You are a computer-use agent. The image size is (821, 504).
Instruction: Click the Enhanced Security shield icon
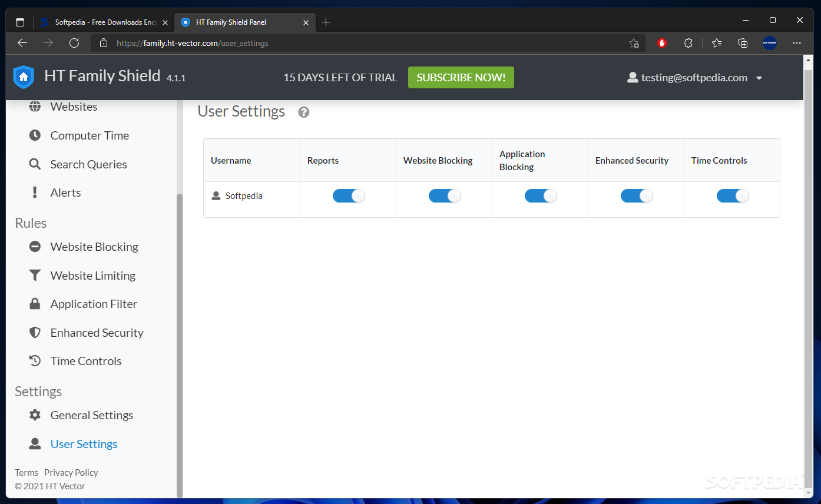tap(35, 333)
